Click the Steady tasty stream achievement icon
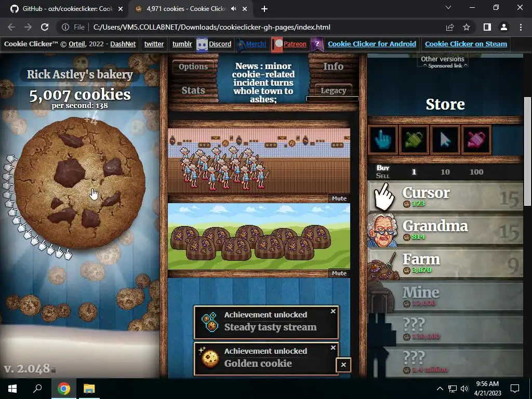Viewport: 532px width, 399px height. point(210,322)
